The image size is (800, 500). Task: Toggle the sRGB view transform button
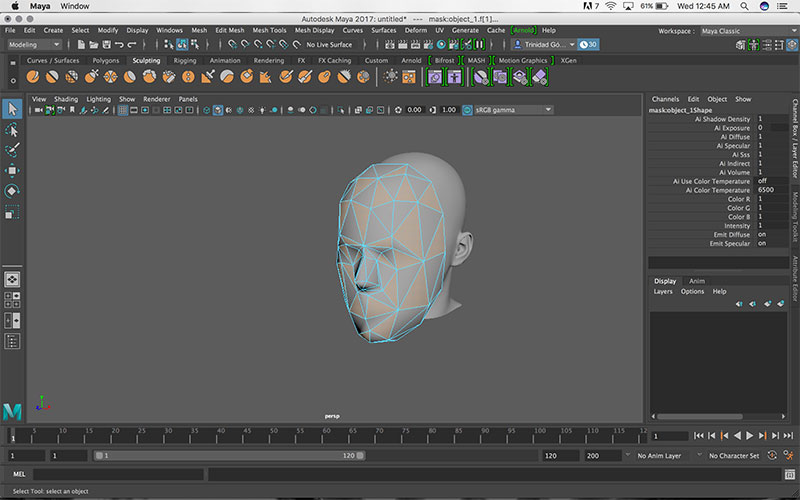click(x=467, y=110)
